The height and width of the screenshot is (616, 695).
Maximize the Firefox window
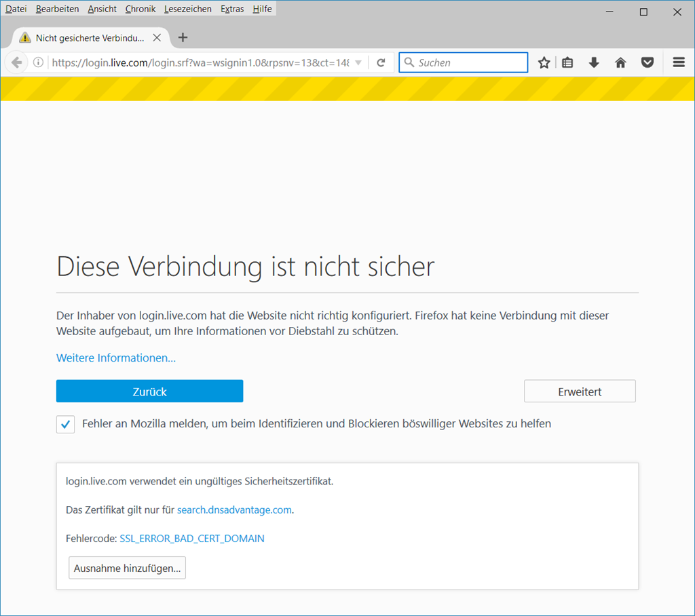[x=643, y=12]
